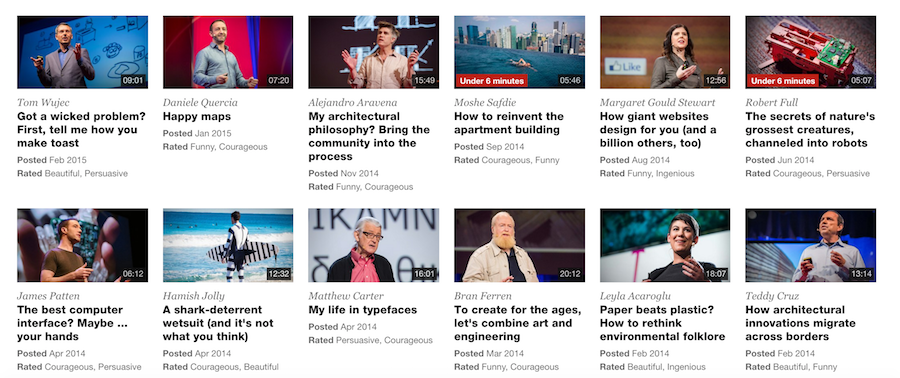
Task: Open 'Paper beats plastic?' title link
Action: (662, 323)
